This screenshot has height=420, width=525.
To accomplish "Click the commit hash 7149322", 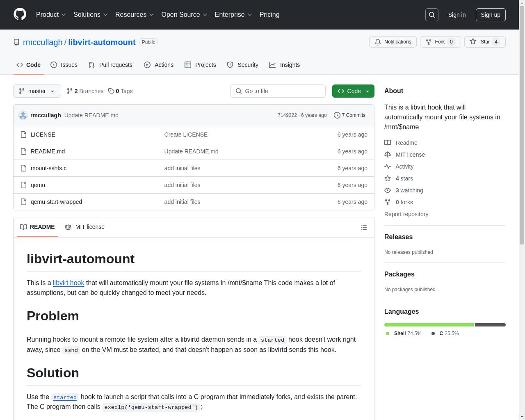I will click(287, 115).
